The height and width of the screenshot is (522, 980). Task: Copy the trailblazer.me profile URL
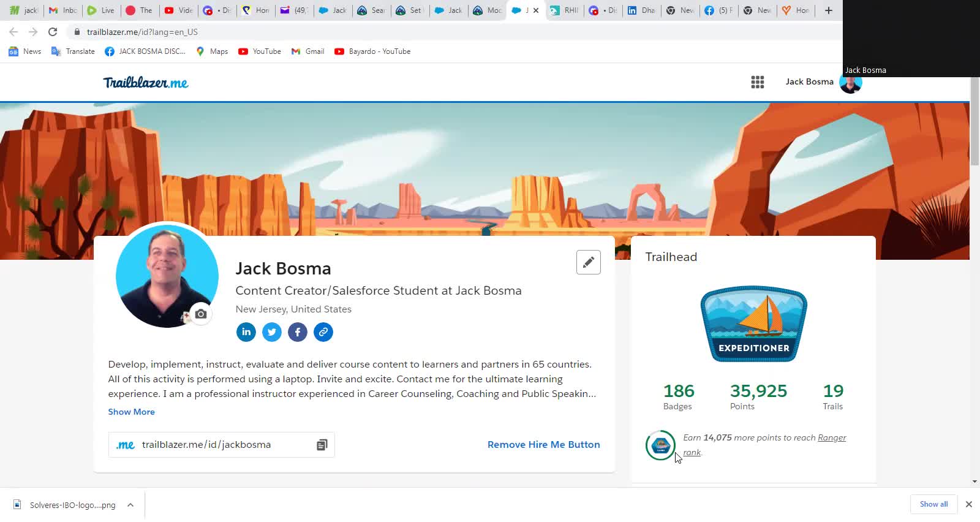(x=322, y=445)
